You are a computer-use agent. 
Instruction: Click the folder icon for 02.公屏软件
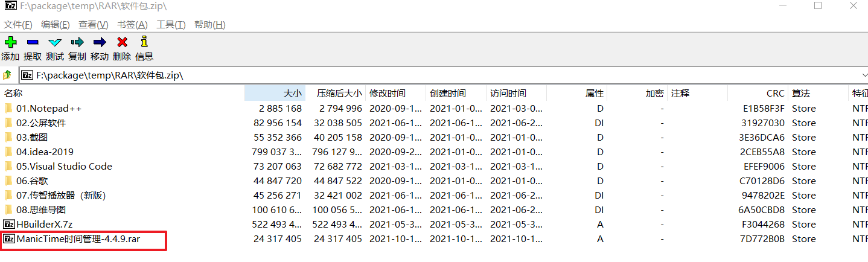(x=8, y=123)
